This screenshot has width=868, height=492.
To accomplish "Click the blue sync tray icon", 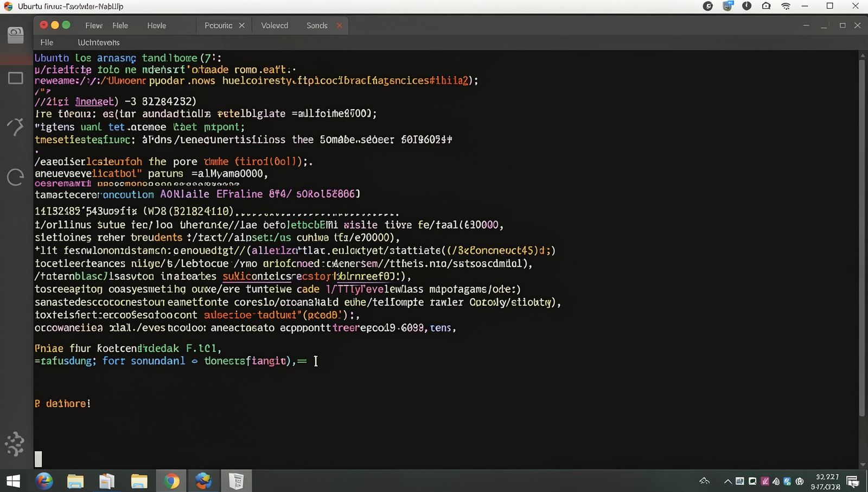I will (788, 481).
